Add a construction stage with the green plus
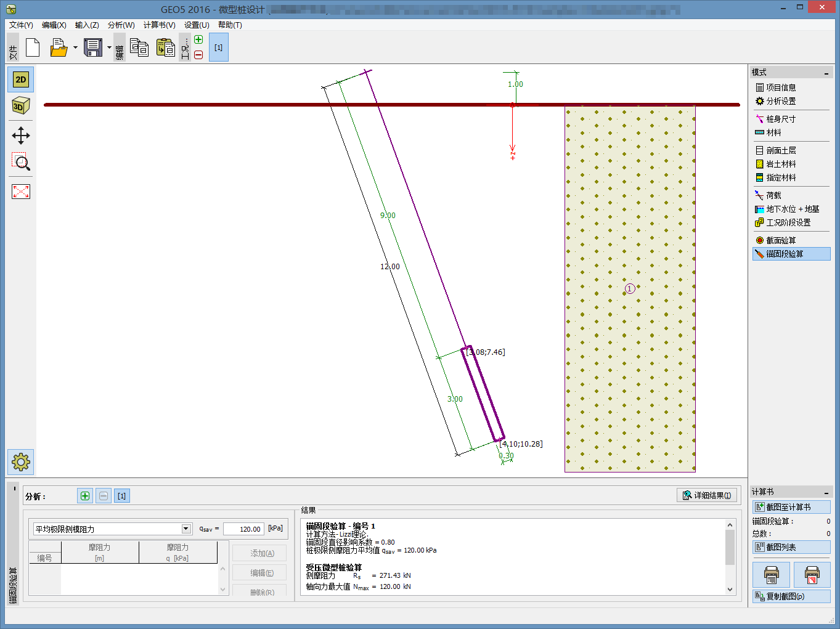Viewport: 840px width, 629px height. 198,39
